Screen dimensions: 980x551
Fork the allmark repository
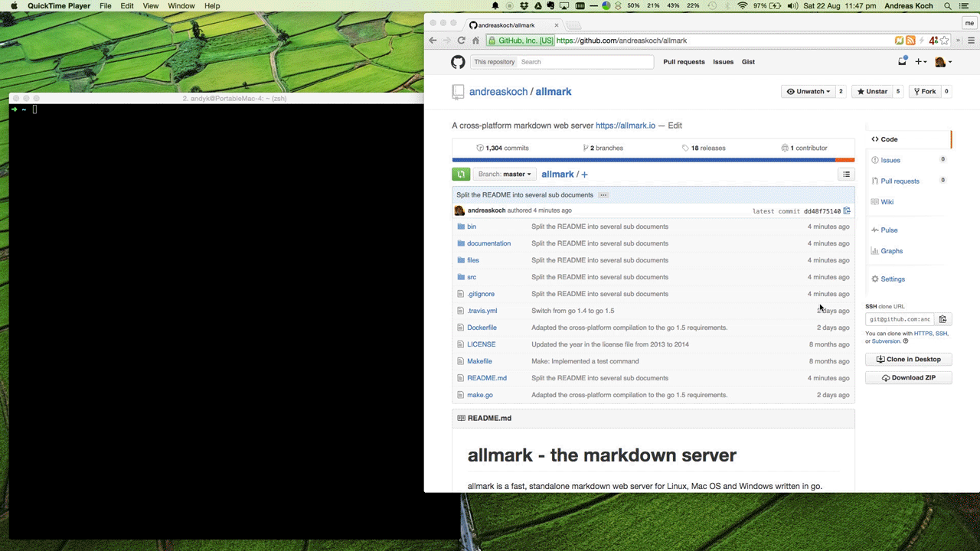click(x=924, y=91)
